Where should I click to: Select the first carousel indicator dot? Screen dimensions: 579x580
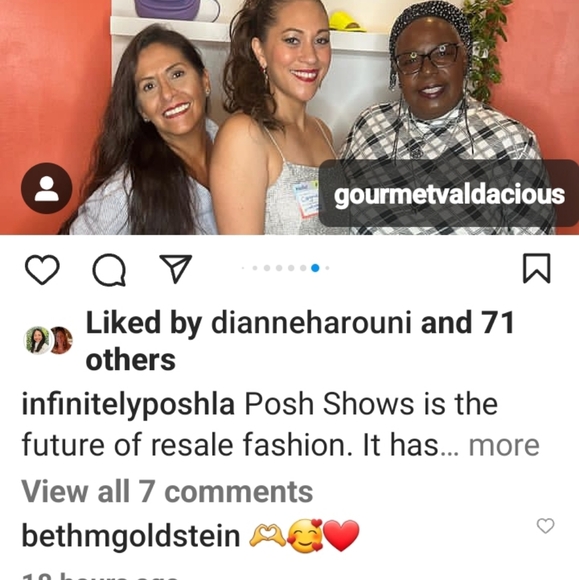[x=243, y=268]
